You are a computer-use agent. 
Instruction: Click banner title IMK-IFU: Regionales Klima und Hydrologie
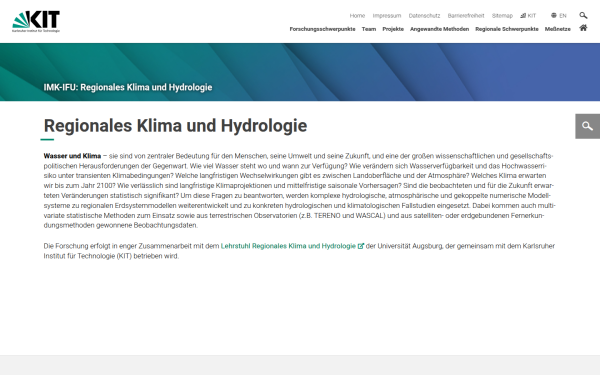pyautogui.click(x=128, y=87)
